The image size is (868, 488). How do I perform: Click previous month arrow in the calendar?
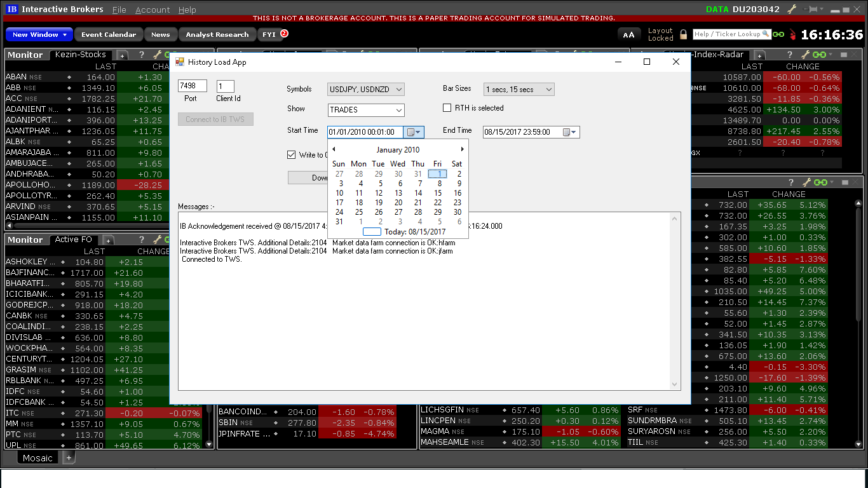coord(334,149)
